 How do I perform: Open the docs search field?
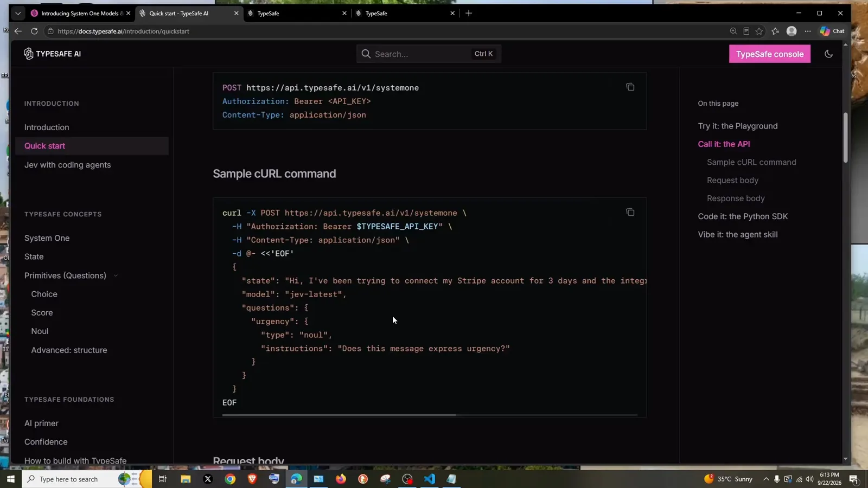coord(429,54)
